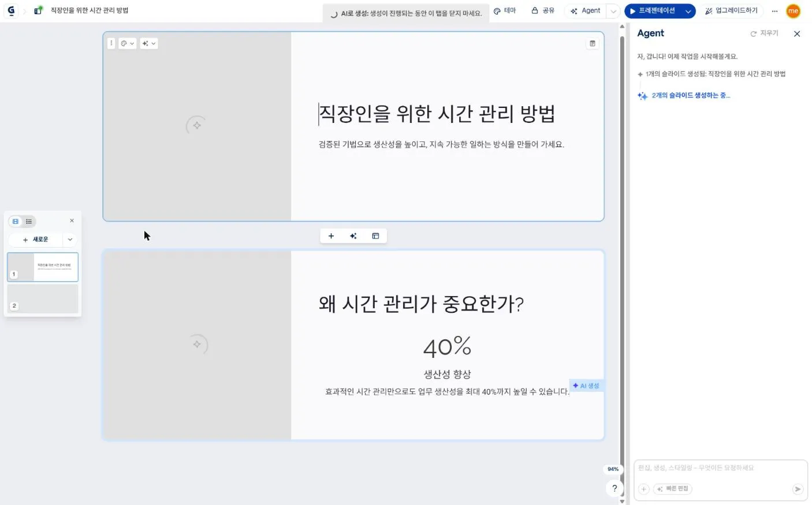Toggle 빠른 편집 quick edit mode

[673, 489]
